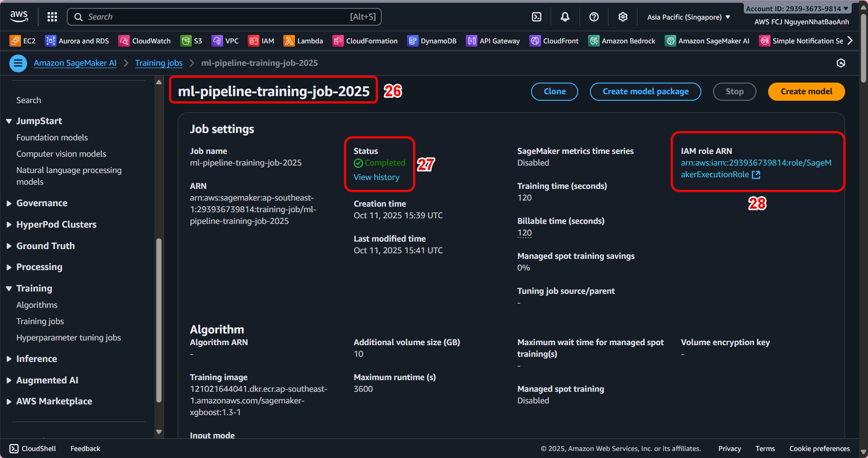Click the Clone button
Image resolution: width=868 pixels, height=458 pixels.
554,91
